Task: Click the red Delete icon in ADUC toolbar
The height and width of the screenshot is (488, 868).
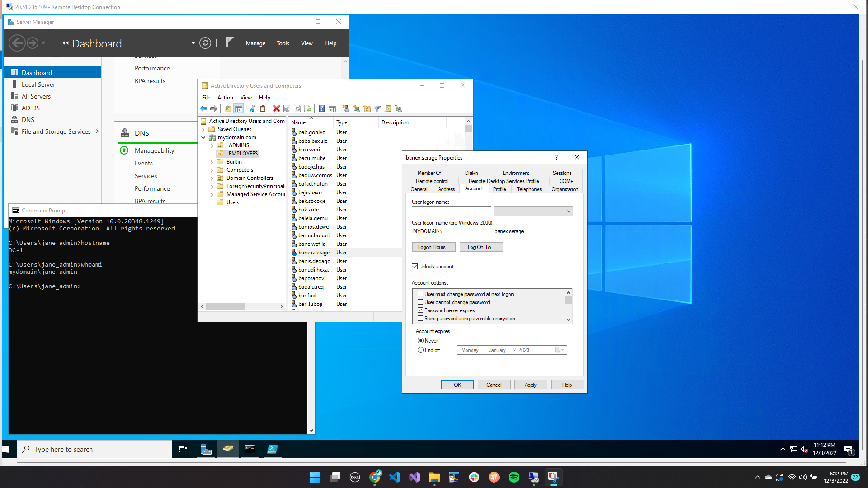Action: (276, 108)
